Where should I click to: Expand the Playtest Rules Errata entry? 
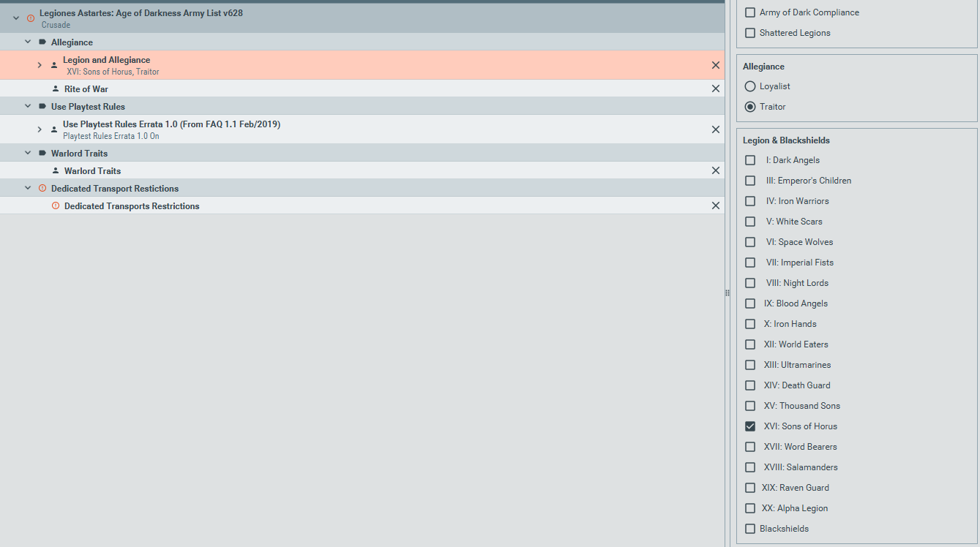(40, 129)
